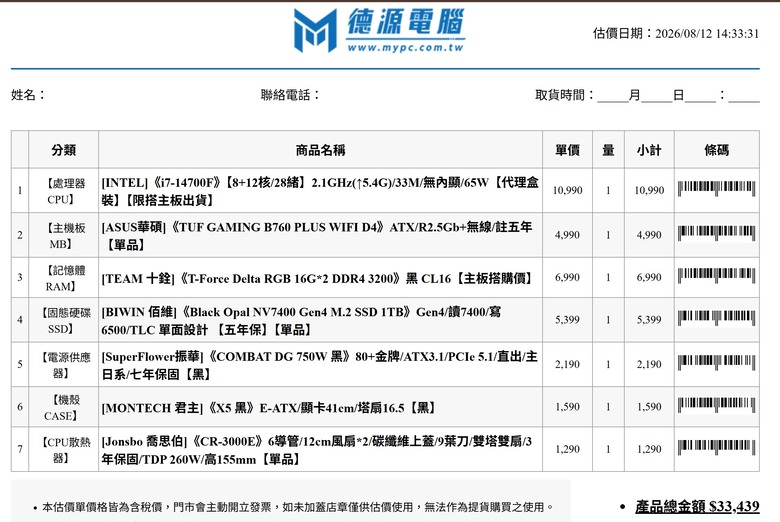
Task: Click the 商品名稱 column header
Action: point(320,150)
